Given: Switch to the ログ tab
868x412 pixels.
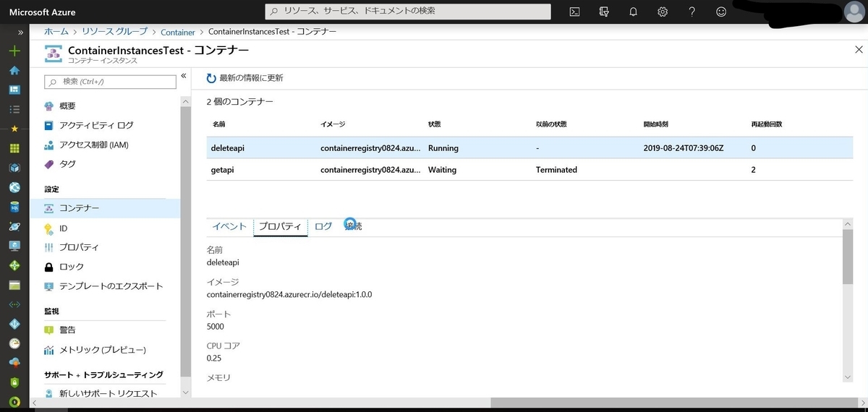Looking at the screenshot, I should [x=323, y=226].
